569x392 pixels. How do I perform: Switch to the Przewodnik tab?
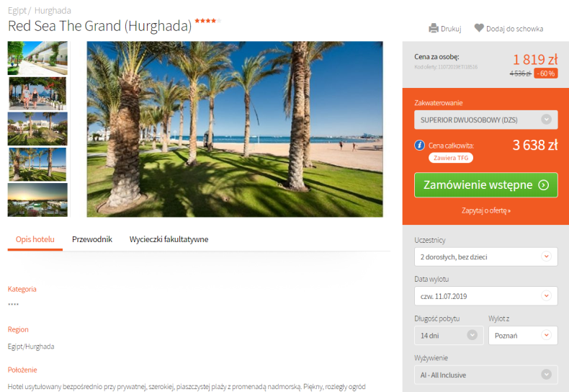92,239
